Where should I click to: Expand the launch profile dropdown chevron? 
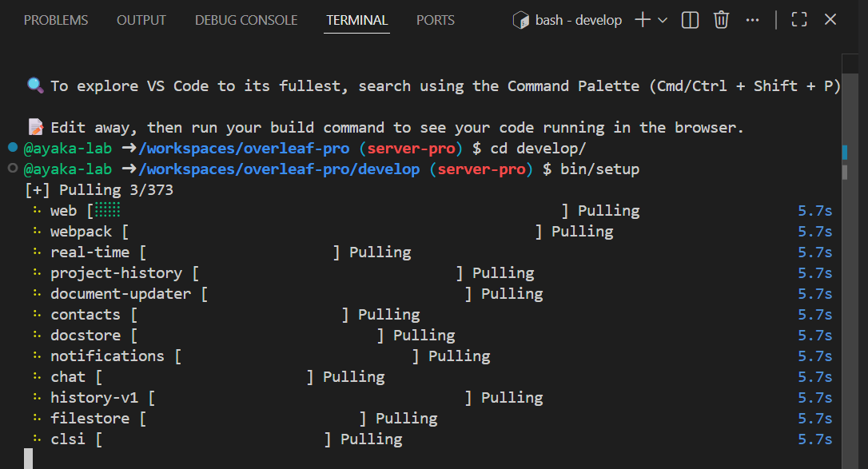[x=663, y=20]
